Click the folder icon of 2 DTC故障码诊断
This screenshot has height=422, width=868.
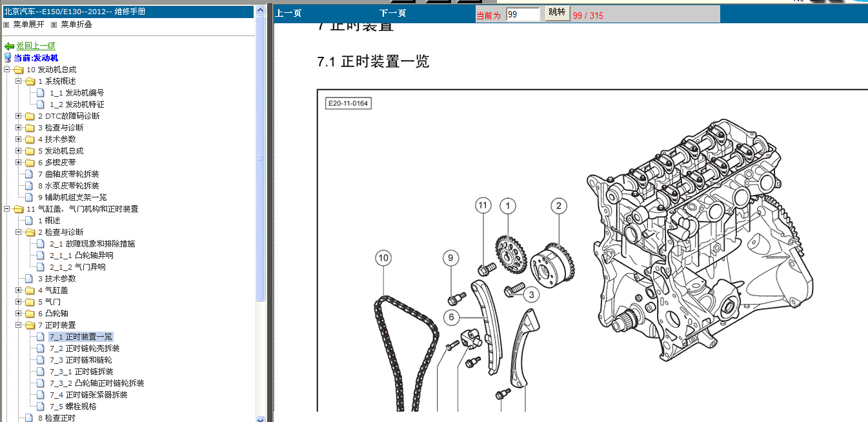tap(30, 116)
